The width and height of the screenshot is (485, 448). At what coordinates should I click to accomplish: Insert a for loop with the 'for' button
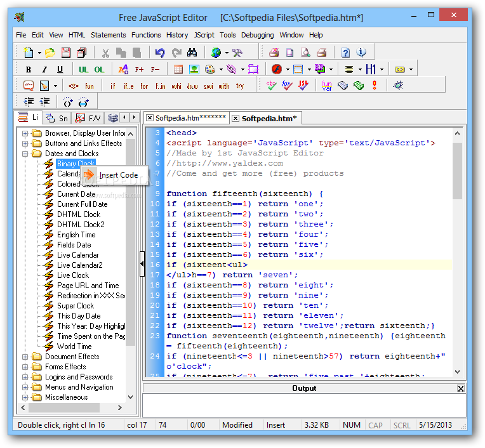click(144, 86)
